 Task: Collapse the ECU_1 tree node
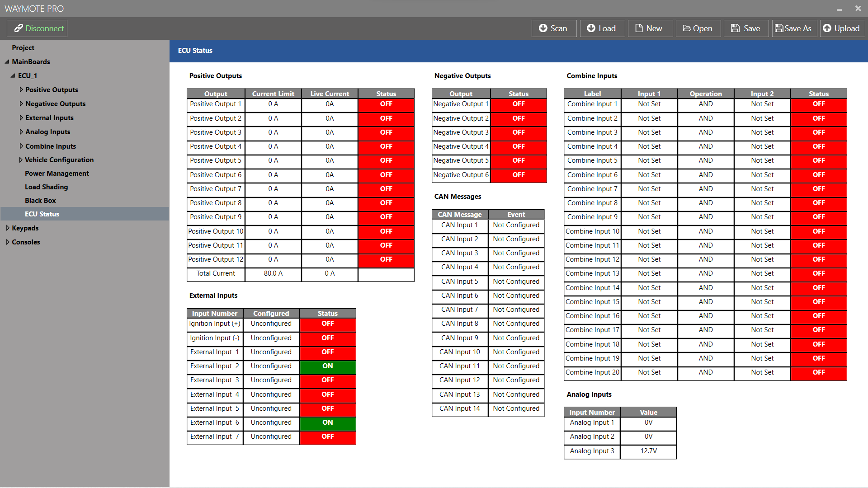(x=13, y=76)
